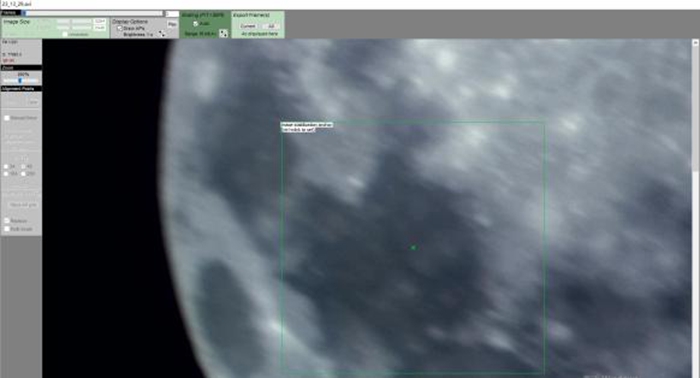Select AP size 200 radio button
The height and width of the screenshot is (378, 700).
coord(23,173)
